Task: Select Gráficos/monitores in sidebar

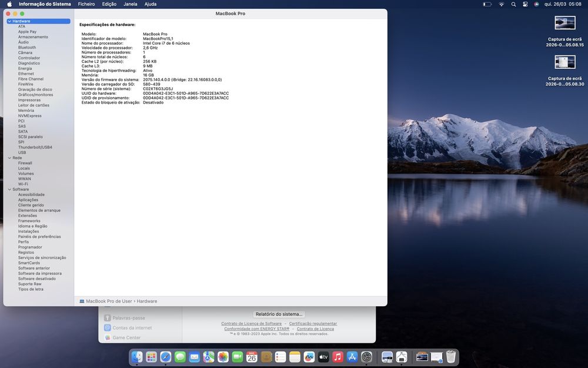Action: click(x=36, y=95)
